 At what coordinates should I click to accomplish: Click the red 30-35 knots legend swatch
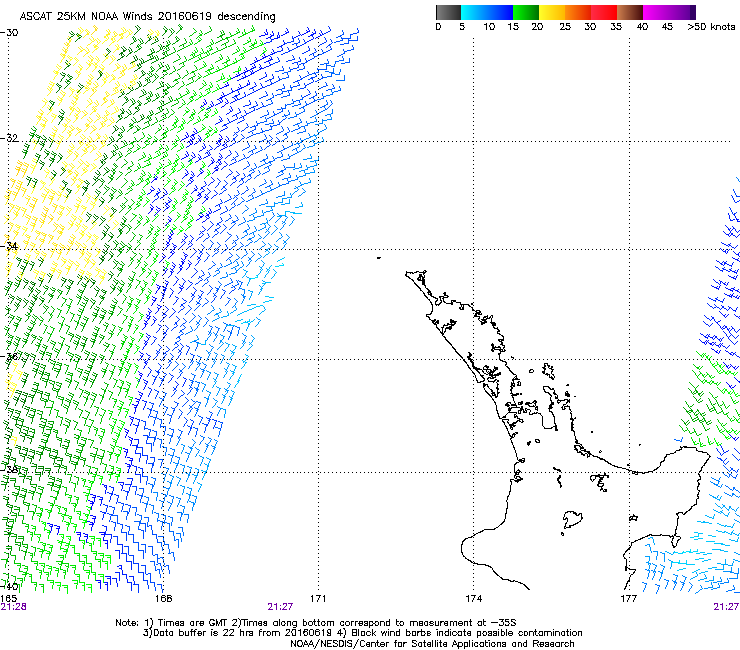604,12
